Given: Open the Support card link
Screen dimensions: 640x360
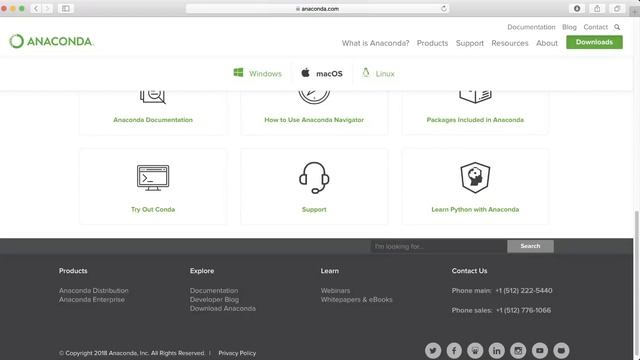Looking at the screenshot, I should 314,209.
